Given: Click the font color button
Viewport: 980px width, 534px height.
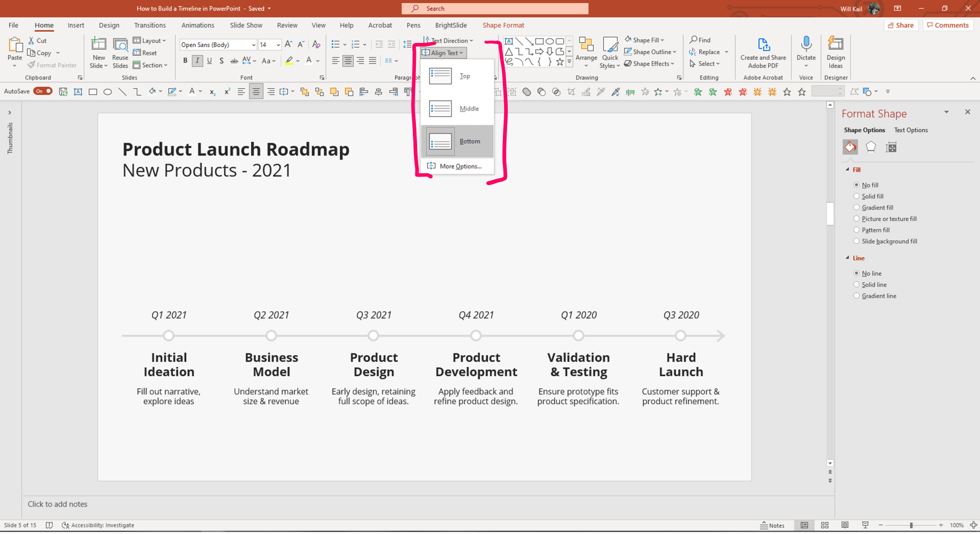Looking at the screenshot, I should (x=309, y=61).
